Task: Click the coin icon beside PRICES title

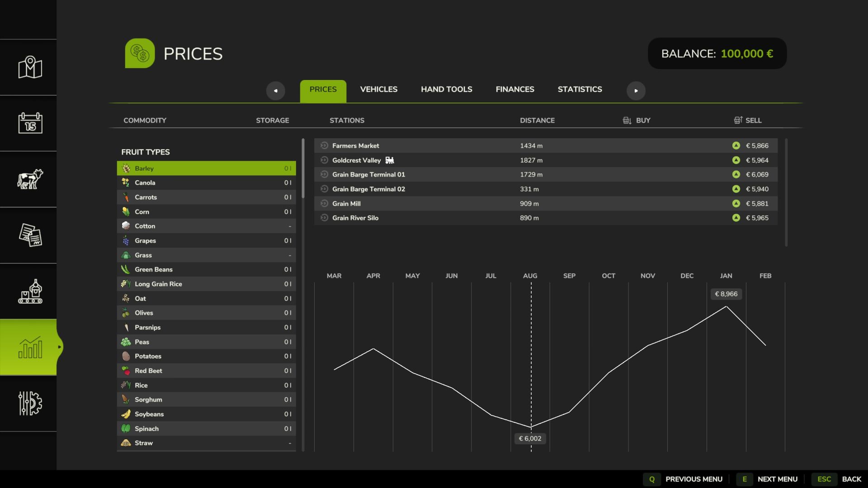Action: (140, 54)
